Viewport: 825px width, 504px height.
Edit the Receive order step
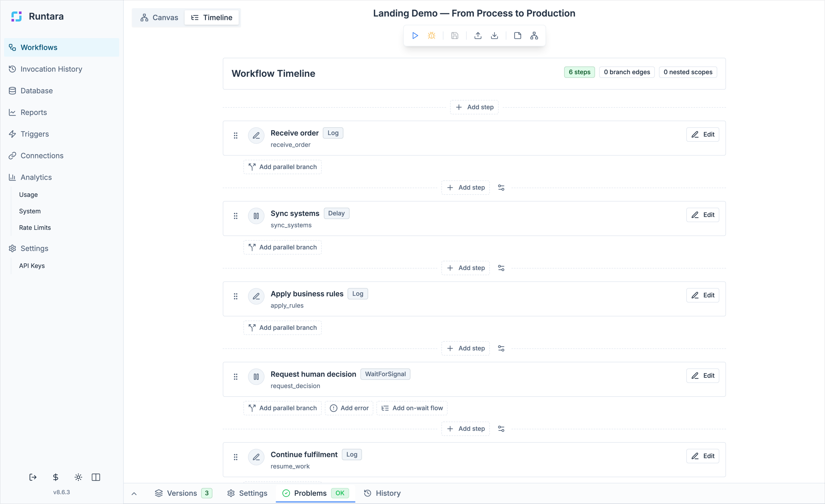point(703,135)
